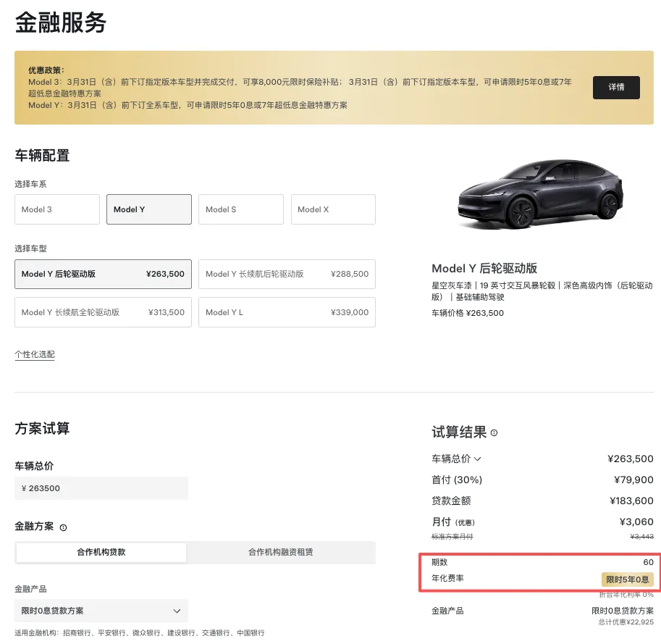The width and height of the screenshot is (661, 644).
Task: Click the 限时5年0息 badge
Action: coord(627,580)
